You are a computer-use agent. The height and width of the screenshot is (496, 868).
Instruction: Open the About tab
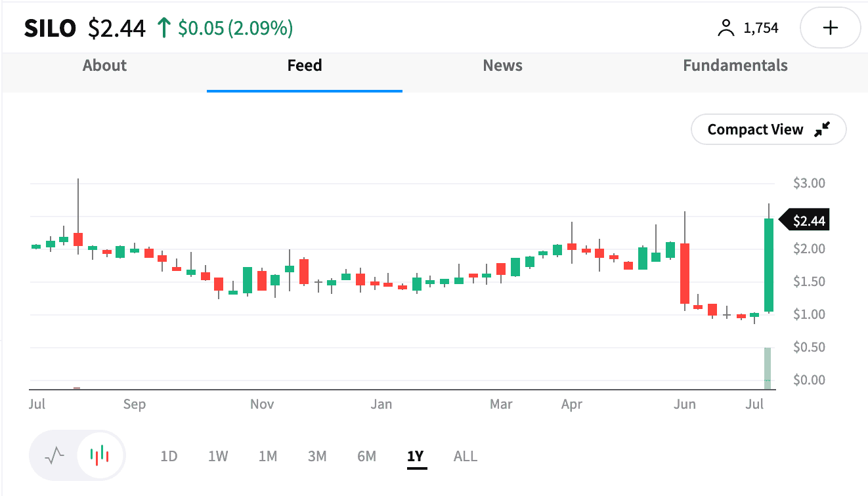104,66
